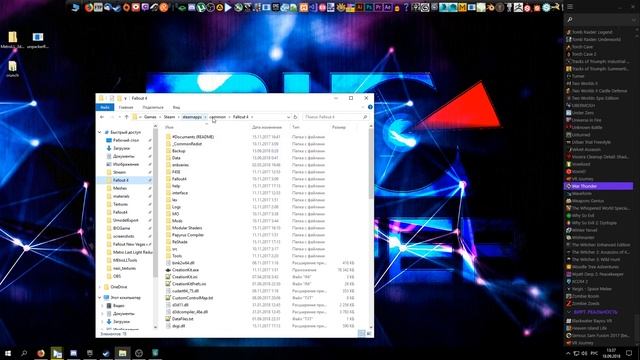Image resolution: width=640 pixels, height=360 pixels.
Task: Click the search icon in right game list
Action: point(570,20)
